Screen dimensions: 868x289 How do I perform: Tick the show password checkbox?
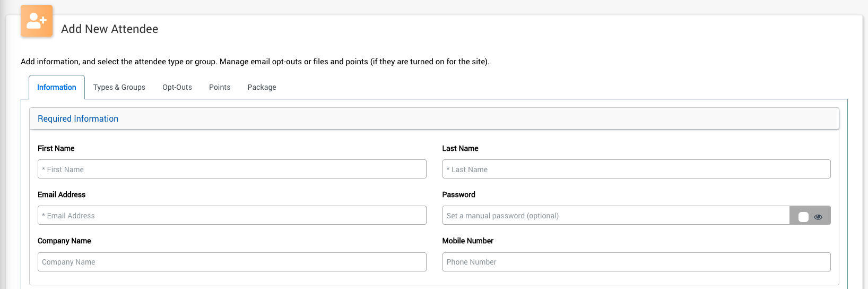pos(803,217)
